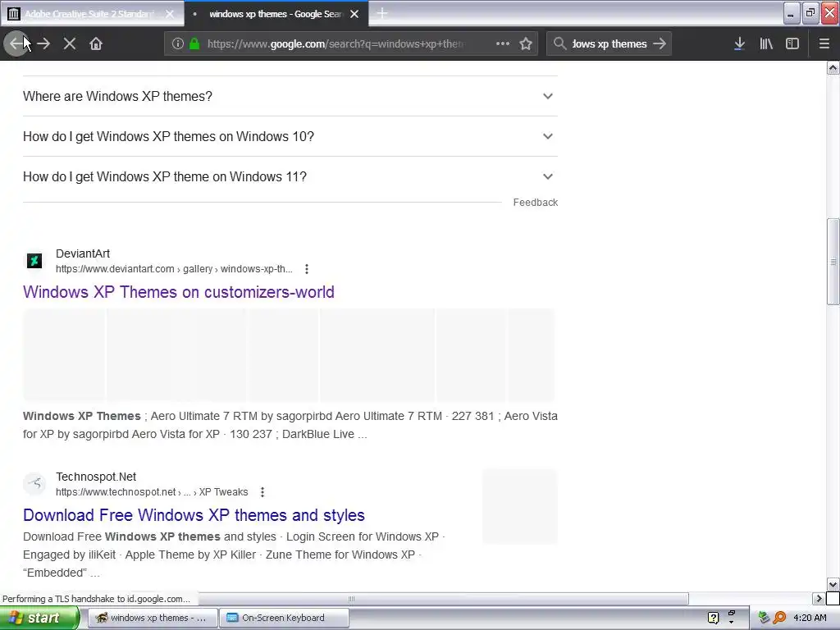Open DeviantArt result options menu

click(x=307, y=269)
